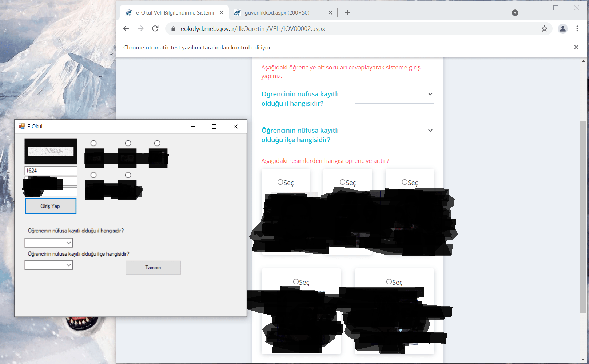
Task: Maximize the Chrome window
Action: coord(556,8)
